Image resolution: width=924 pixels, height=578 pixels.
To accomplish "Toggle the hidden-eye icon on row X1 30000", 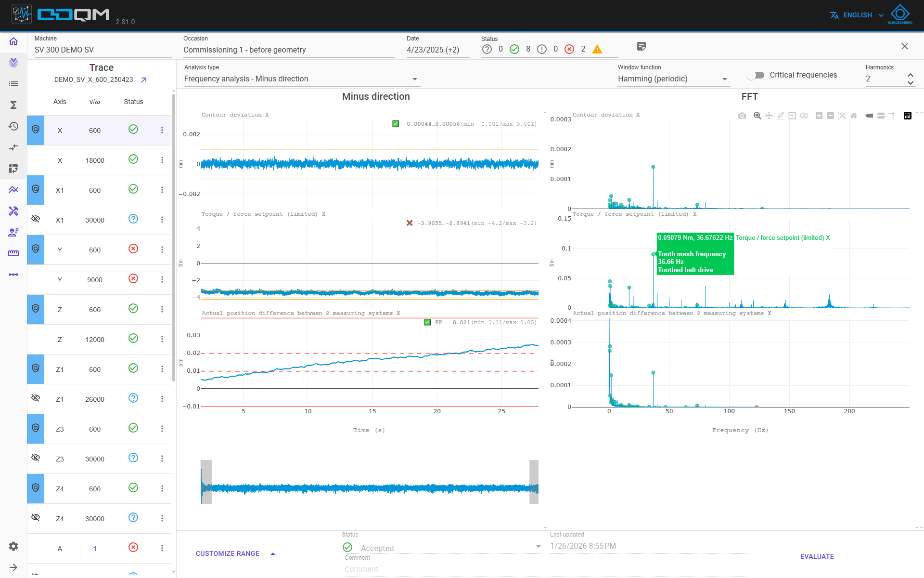I will 36,219.
